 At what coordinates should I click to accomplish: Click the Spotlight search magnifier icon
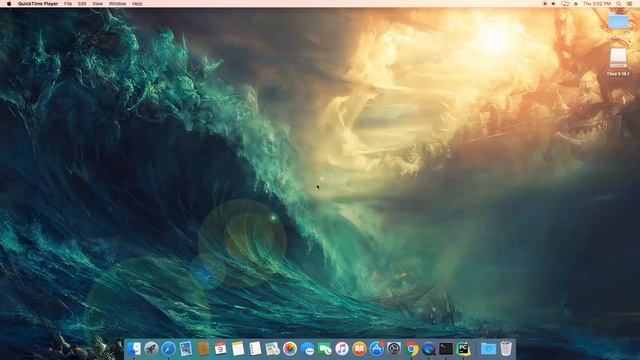click(618, 4)
